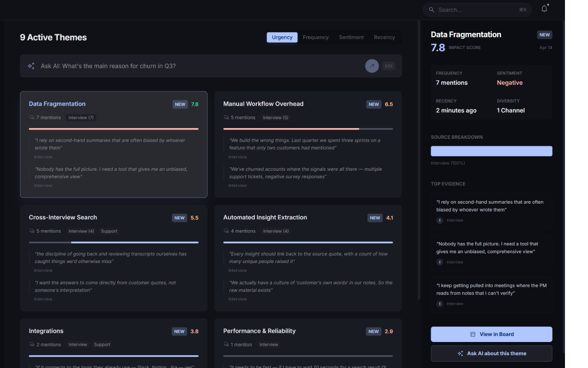Image resolution: width=588 pixels, height=368 pixels.
Task: Click the Ask AI sparkle icon
Action: click(31, 66)
